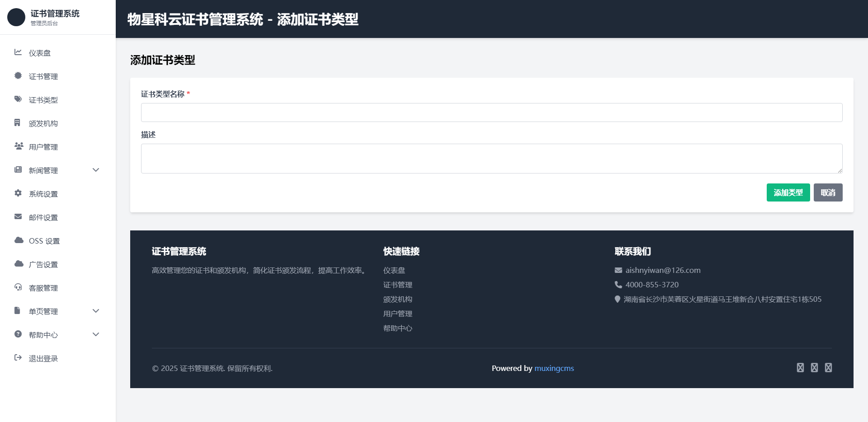The image size is (868, 422).
Task: Follow the muxingcms link in footer
Action: [x=554, y=368]
